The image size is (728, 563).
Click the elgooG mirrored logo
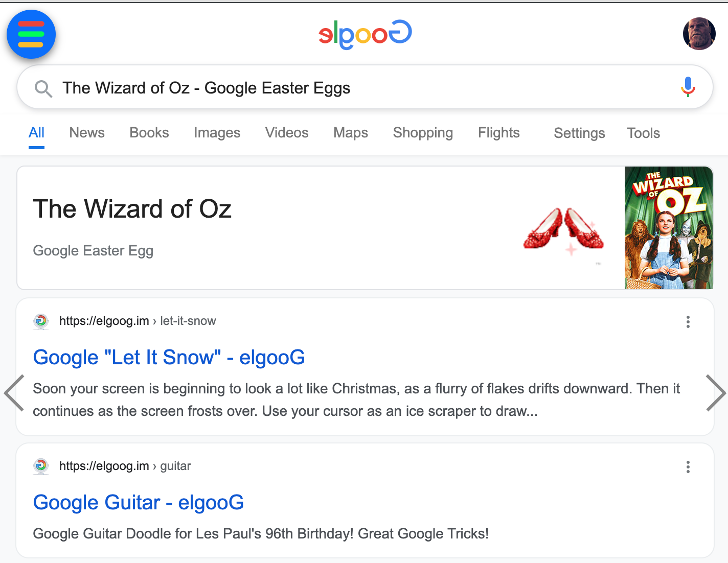(365, 34)
